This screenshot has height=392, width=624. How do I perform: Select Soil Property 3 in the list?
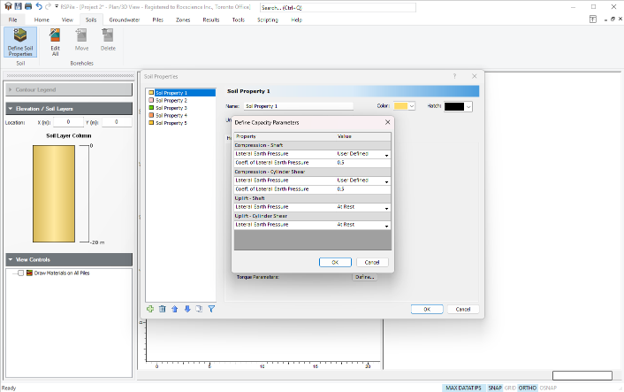click(171, 108)
